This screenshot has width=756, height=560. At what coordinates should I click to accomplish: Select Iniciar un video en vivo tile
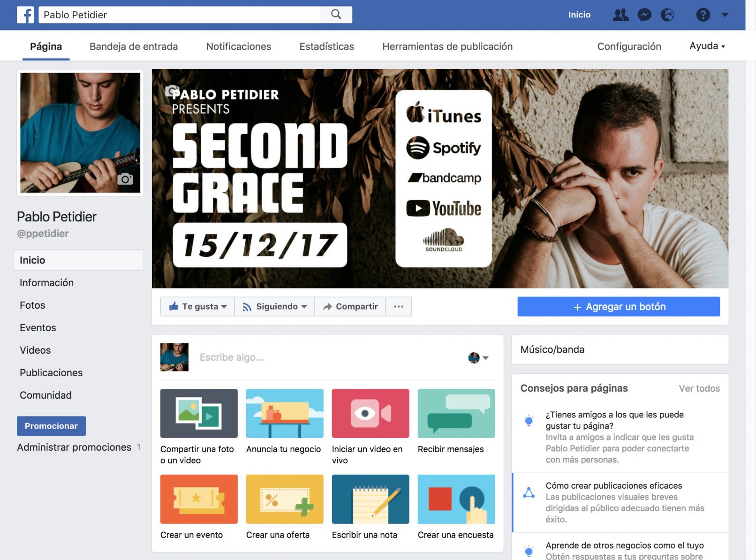click(370, 414)
